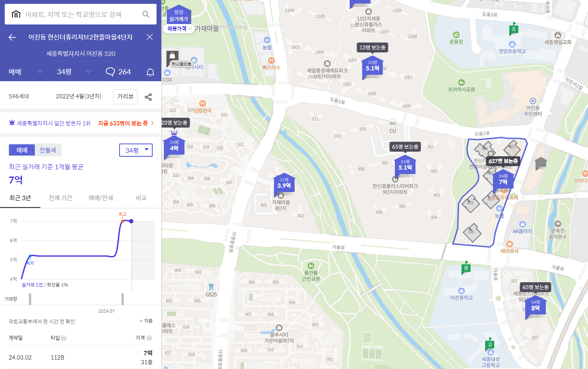The width and height of the screenshot is (588, 369).
Task: Click the 운동장 park icon
Action: 456,34
